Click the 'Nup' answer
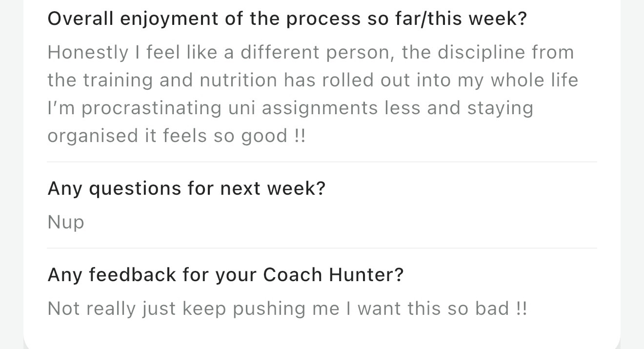Viewport: 644px width, 349px height. pos(66,222)
